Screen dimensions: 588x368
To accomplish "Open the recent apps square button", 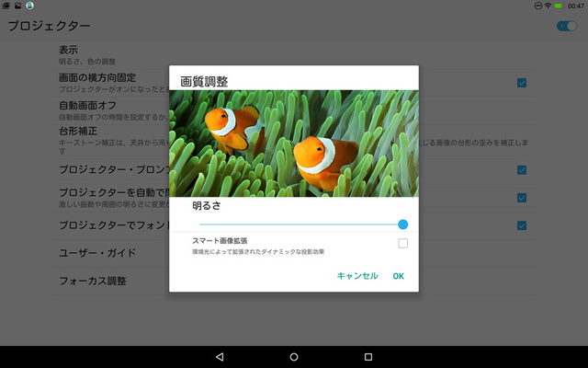I will click(x=368, y=357).
